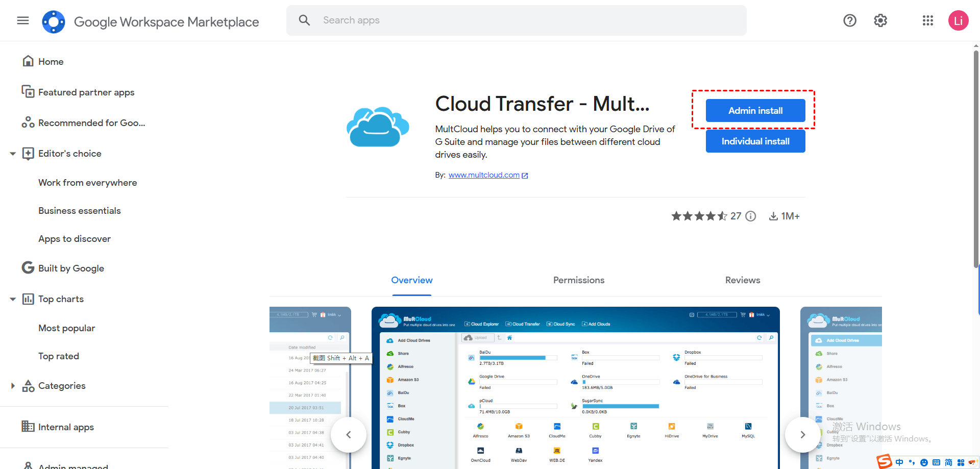Open the IME toolbox four-squares icon

[961, 462]
